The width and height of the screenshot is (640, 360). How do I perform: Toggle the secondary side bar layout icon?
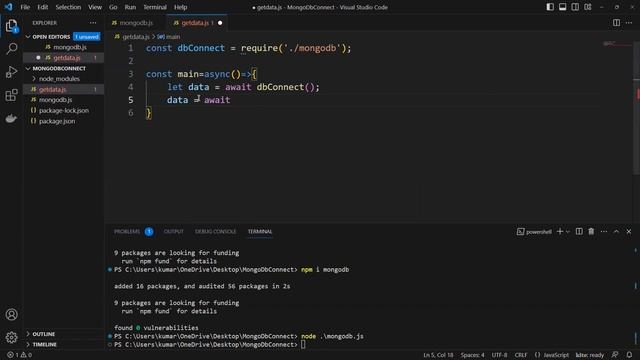point(575,7)
